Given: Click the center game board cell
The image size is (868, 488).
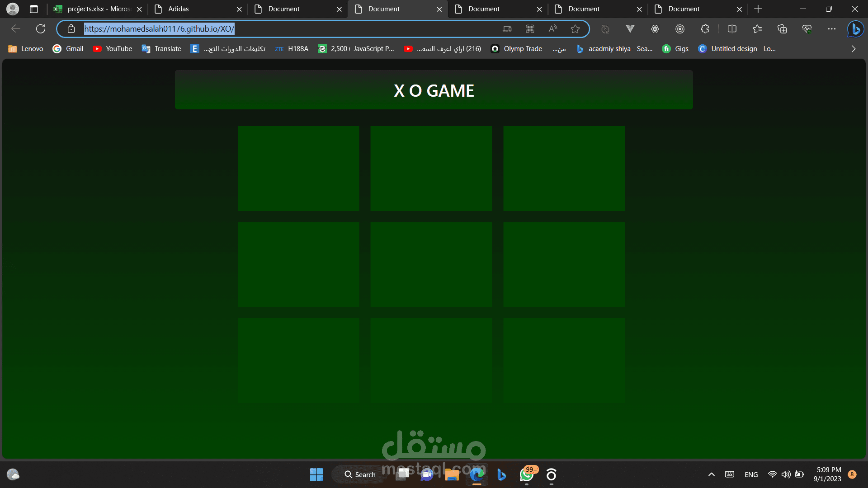Looking at the screenshot, I should click(x=431, y=264).
